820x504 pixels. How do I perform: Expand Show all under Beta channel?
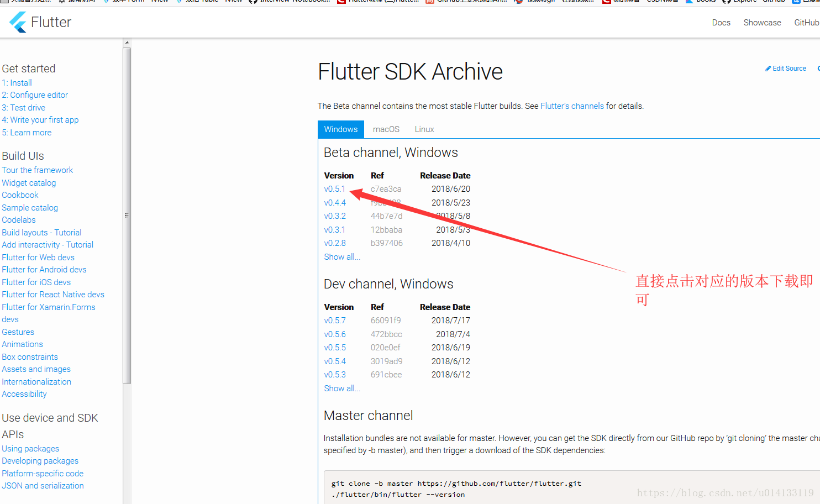coord(342,257)
